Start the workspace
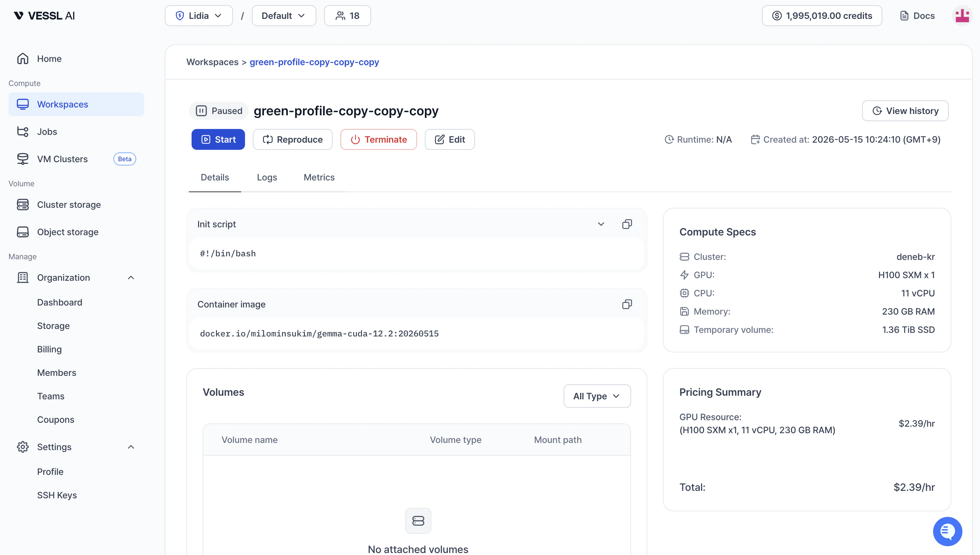Screen dimensions: 980x555 [x=218, y=139]
